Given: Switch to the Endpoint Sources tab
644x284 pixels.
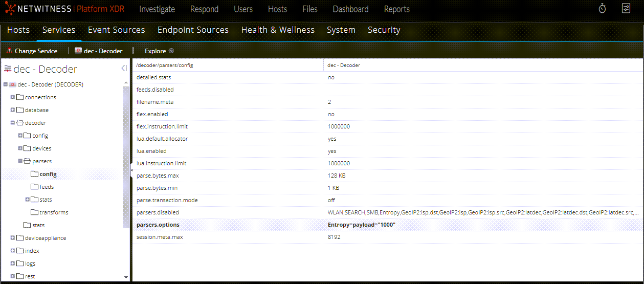Looking at the screenshot, I should (x=193, y=30).
